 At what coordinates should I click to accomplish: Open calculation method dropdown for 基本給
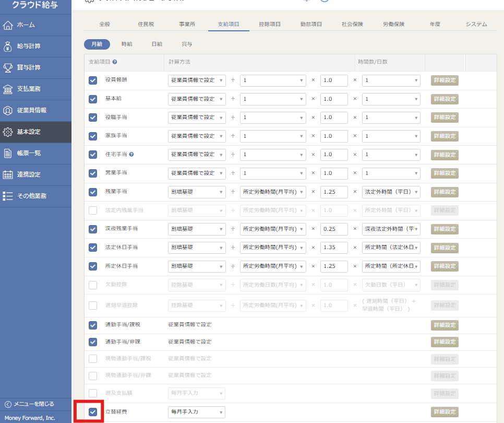coord(197,99)
